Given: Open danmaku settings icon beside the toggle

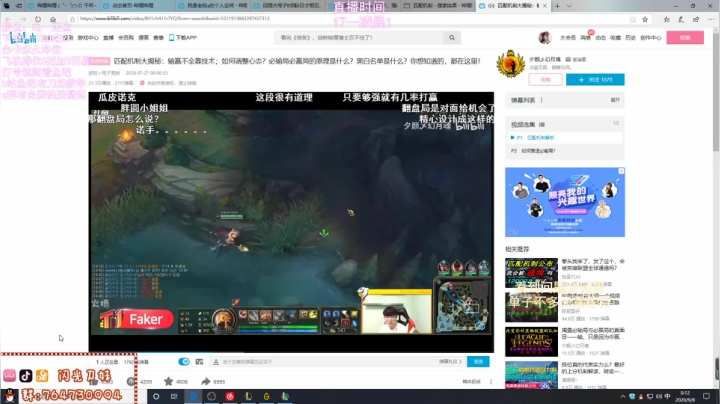Looking at the screenshot, I should 199,362.
